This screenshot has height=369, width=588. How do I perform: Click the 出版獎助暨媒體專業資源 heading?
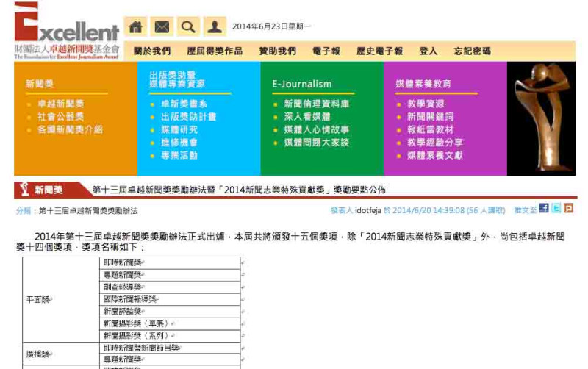click(x=177, y=79)
